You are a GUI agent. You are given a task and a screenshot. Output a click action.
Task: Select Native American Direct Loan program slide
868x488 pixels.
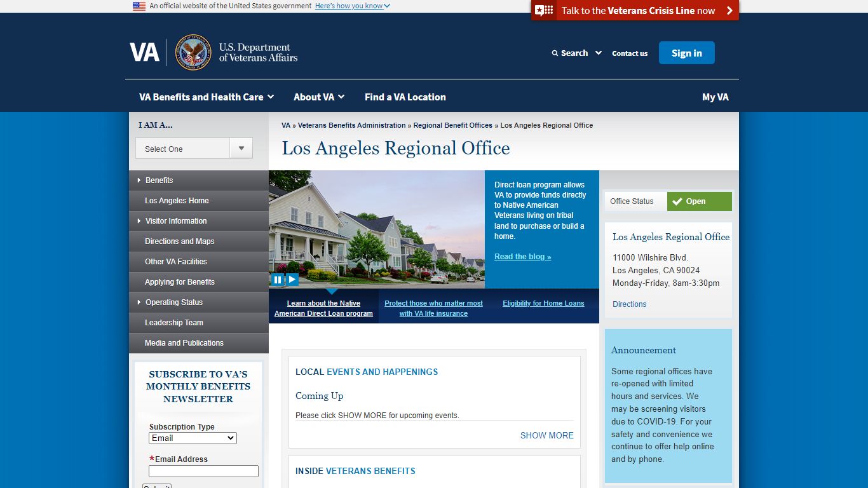323,308
